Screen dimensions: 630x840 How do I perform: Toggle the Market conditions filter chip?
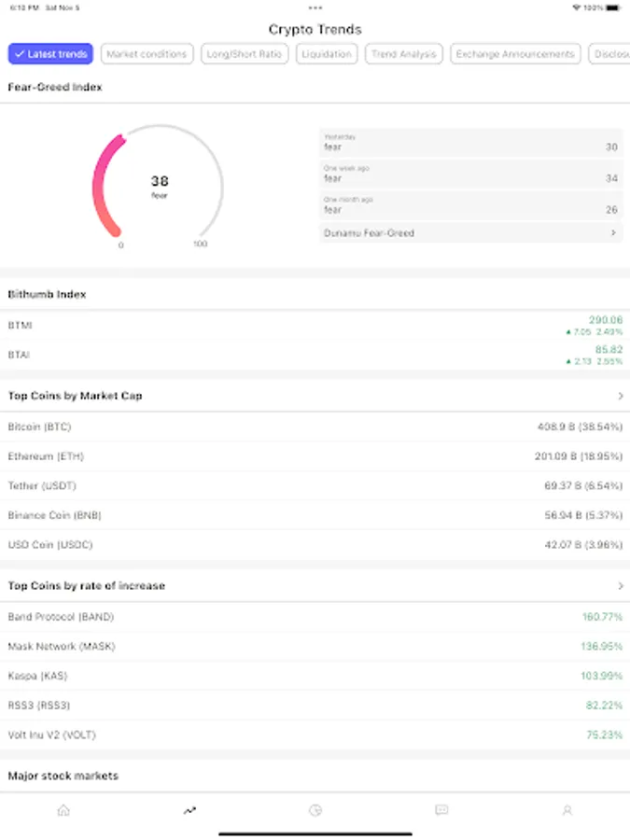click(147, 54)
